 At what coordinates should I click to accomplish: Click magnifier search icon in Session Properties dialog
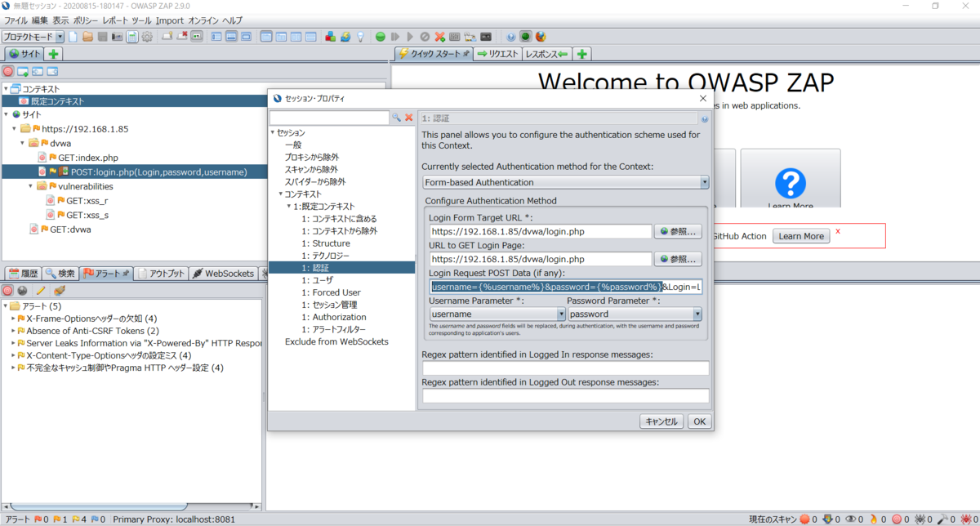click(x=397, y=118)
